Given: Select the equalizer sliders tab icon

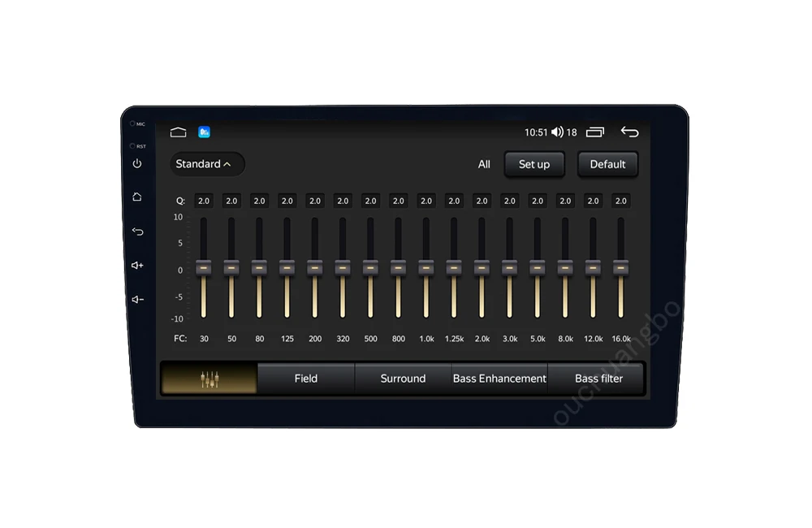Looking at the screenshot, I should click(209, 379).
